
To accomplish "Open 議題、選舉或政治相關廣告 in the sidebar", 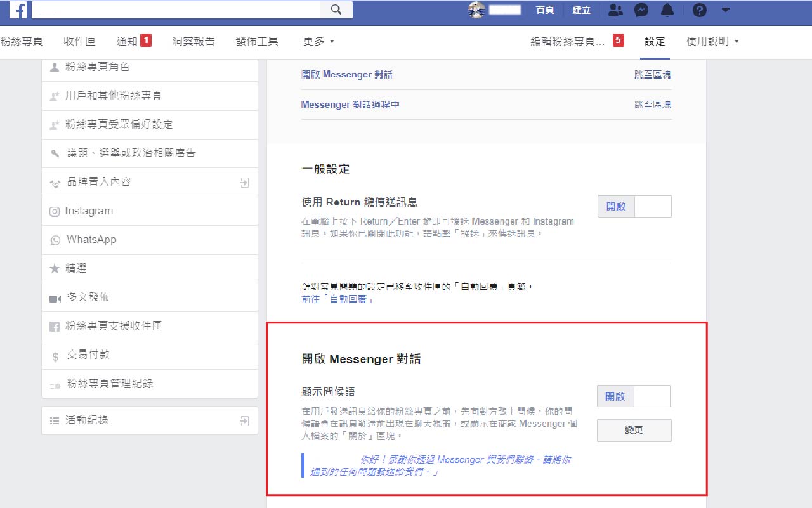I will 150,153.
